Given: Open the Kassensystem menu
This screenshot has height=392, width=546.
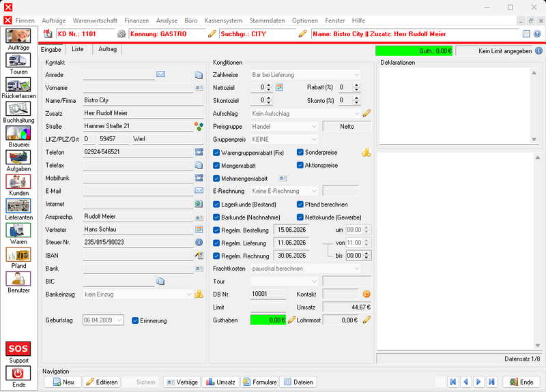Looking at the screenshot, I should (x=223, y=20).
